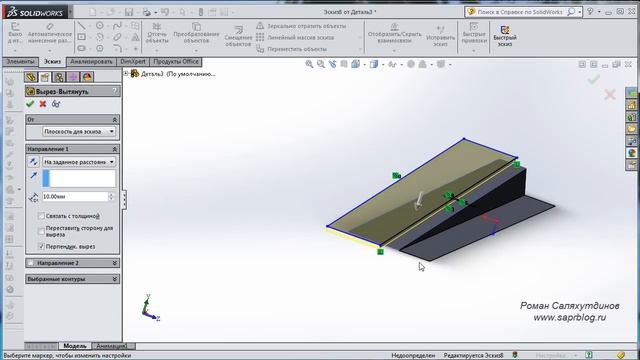640x360 pixels.
Task: Increase depth with spinner arrows
Action: (111, 195)
